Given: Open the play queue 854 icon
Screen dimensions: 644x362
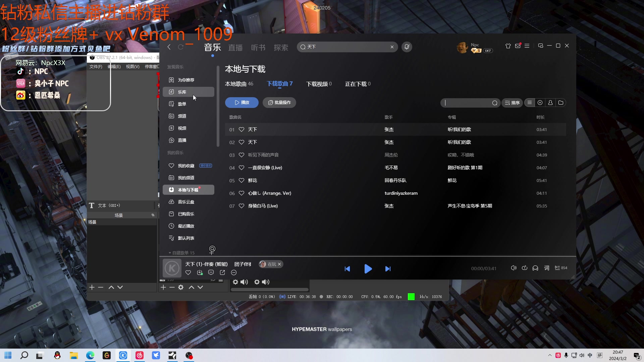Looking at the screenshot, I should point(561,268).
